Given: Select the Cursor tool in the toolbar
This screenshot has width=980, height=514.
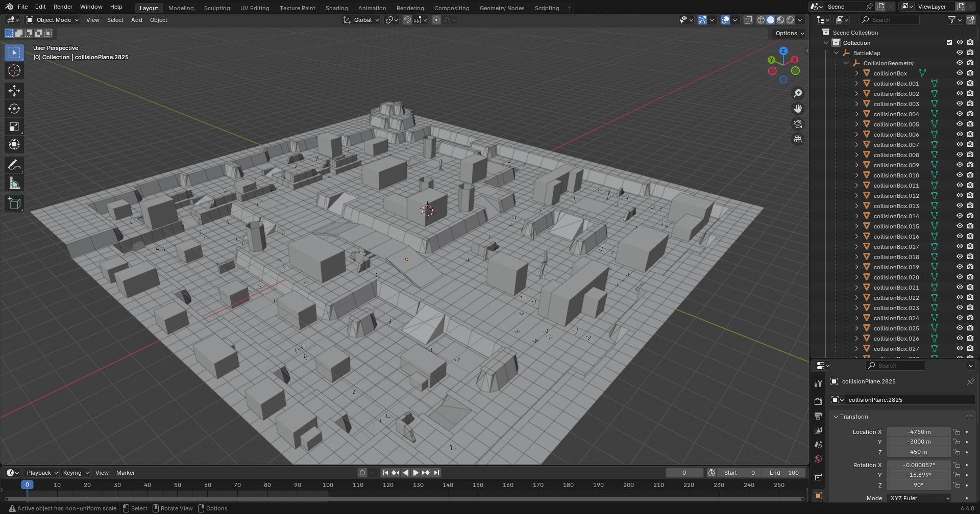Looking at the screenshot, I should point(14,70).
